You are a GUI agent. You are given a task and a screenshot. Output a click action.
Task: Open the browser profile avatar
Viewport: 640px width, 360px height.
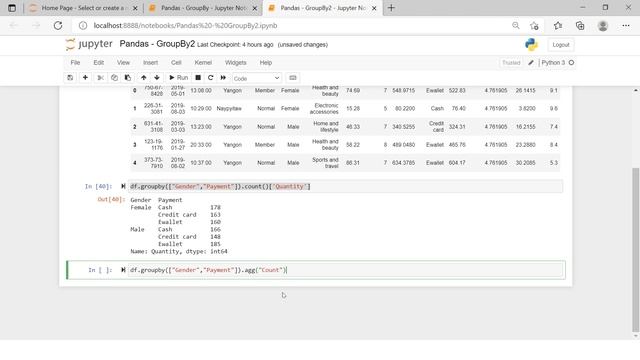point(603,26)
